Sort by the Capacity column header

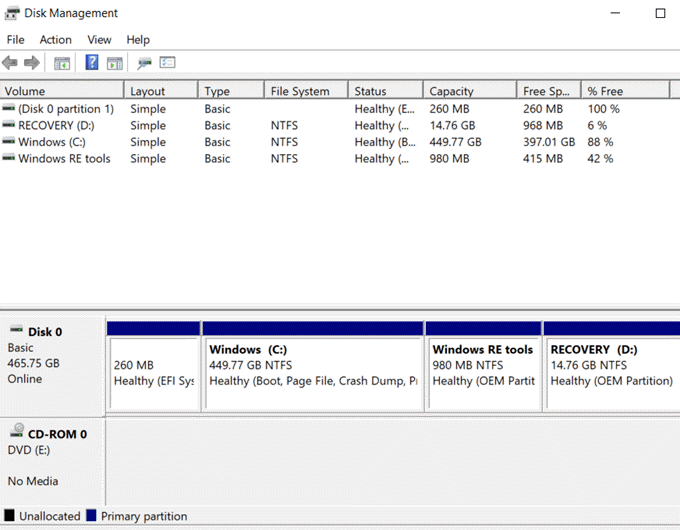coord(470,91)
